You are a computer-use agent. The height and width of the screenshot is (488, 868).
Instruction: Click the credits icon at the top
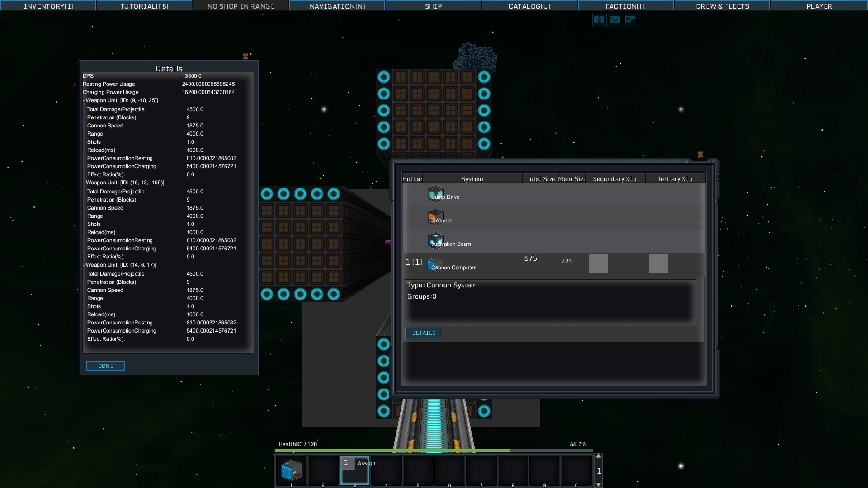[599, 20]
